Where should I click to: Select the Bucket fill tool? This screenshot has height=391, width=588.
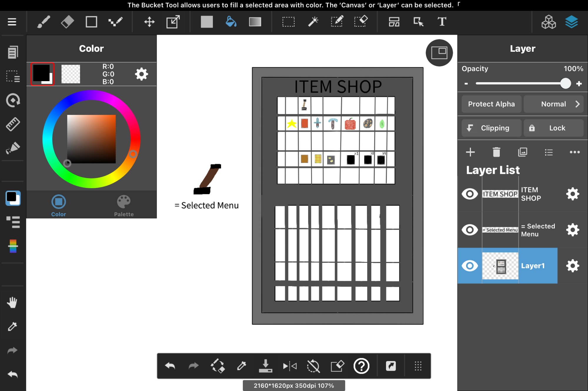(x=231, y=22)
